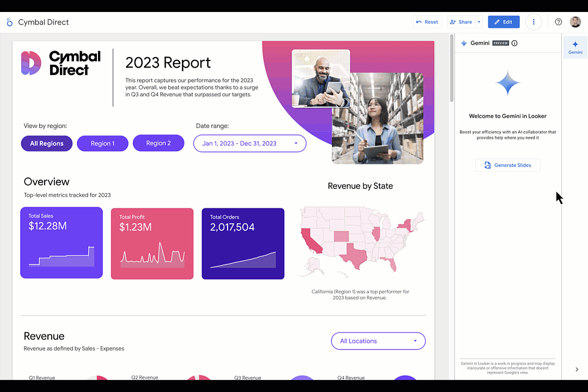Screen dimensions: 588x392
Task: Select the All Regions filter
Action: pyautogui.click(x=46, y=143)
